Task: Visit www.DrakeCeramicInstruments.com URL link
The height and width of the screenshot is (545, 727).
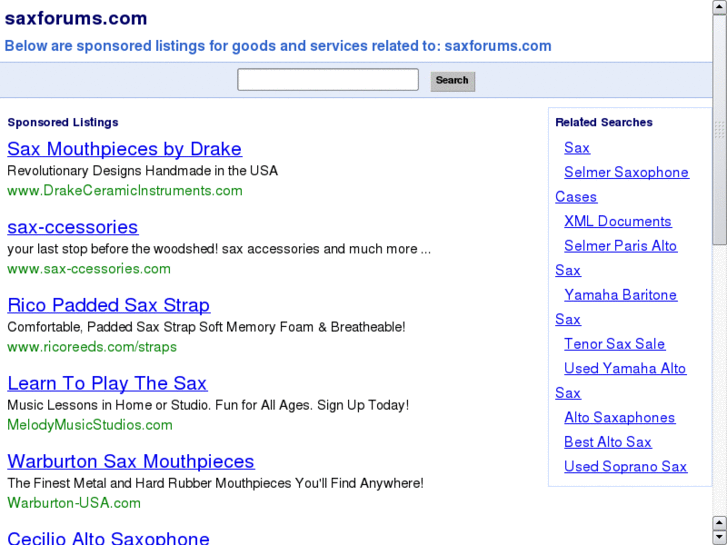Action: click(x=125, y=190)
